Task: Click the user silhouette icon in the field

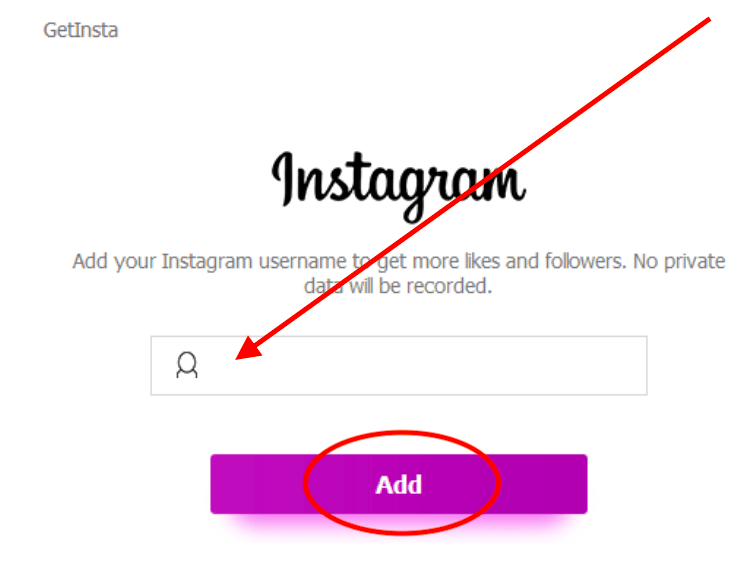Action: 187,365
